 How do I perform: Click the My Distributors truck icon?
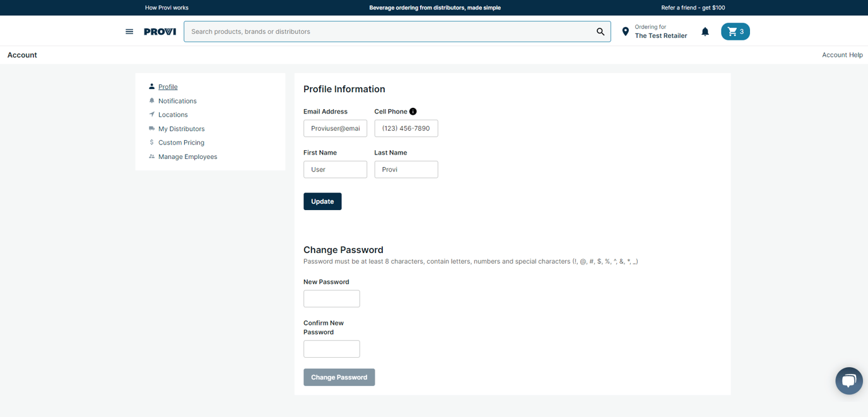click(151, 128)
